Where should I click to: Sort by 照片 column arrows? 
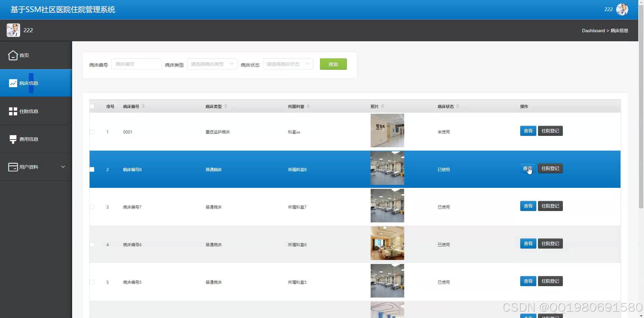point(383,106)
